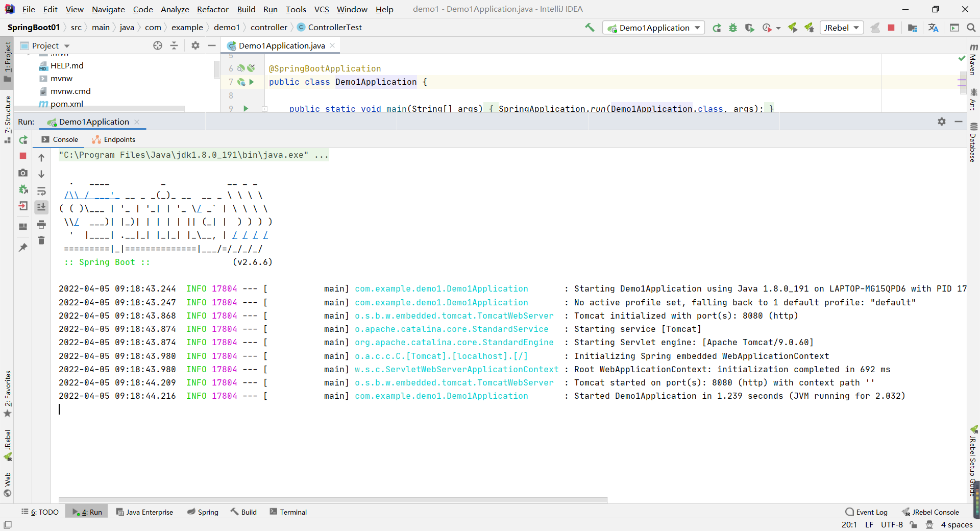
Task: Jump up the stack trace with up arrow
Action: 41,158
